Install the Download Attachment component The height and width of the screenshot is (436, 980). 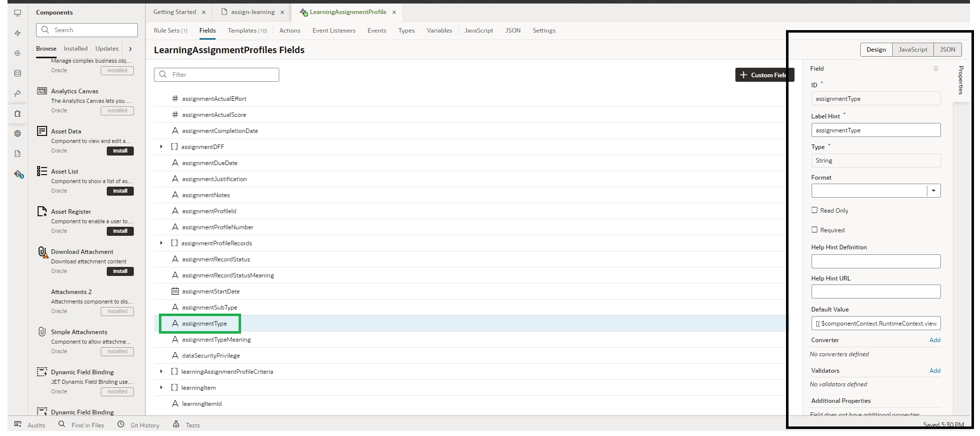(x=120, y=271)
